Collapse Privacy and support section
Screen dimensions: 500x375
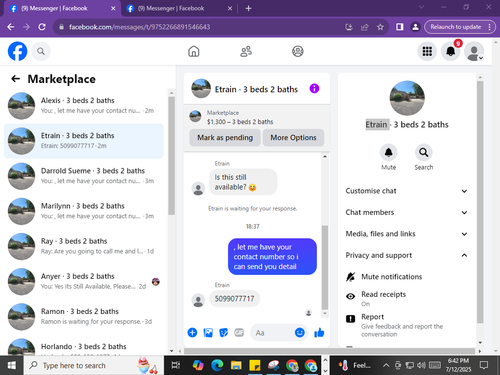[406, 255]
